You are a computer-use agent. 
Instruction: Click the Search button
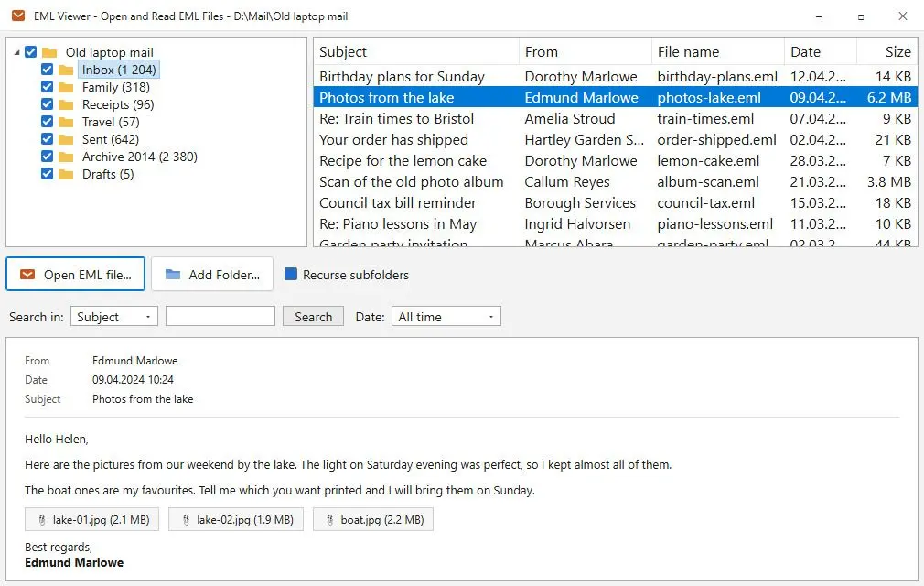point(314,317)
